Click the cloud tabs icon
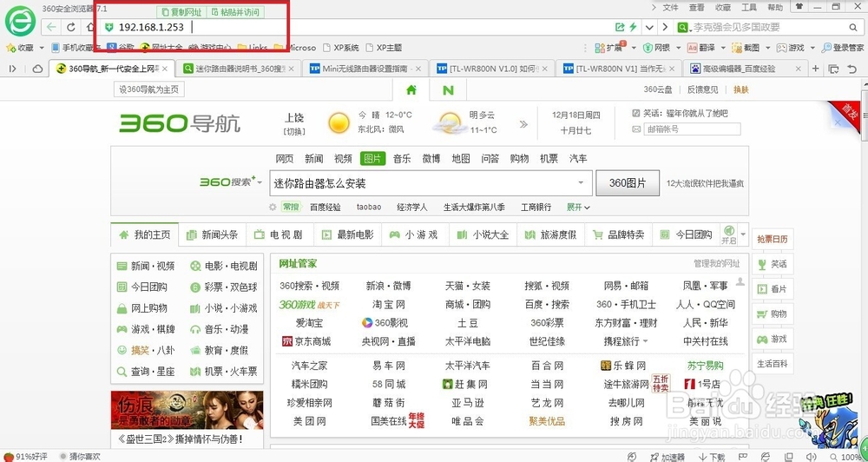Viewport: 868px width, 462px height. 37,69
